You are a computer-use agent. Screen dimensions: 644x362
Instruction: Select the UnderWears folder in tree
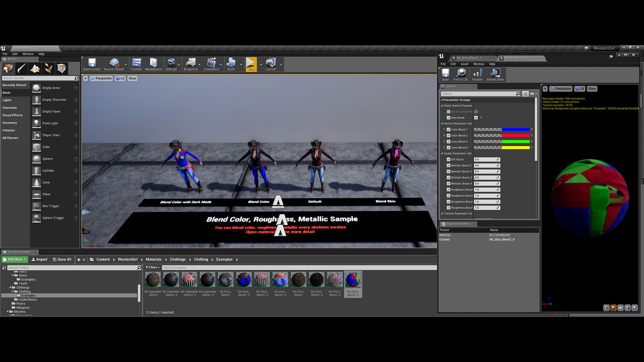coord(27,300)
